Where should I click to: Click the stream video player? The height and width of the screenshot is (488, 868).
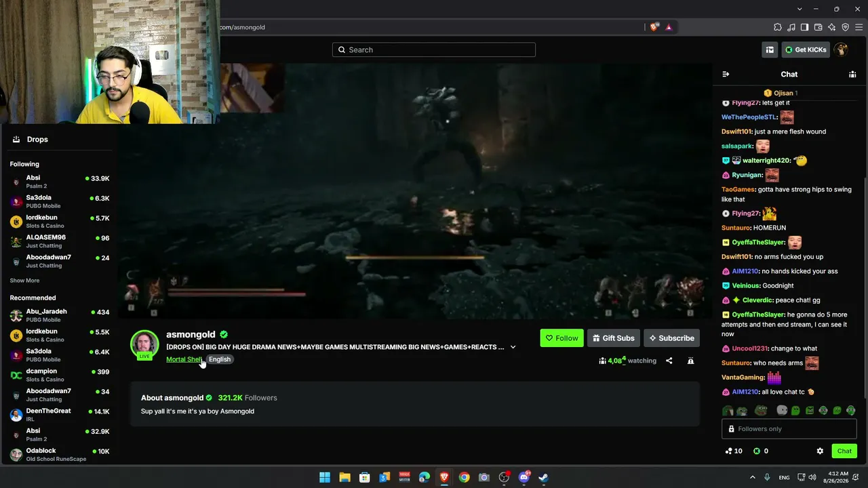pos(415,191)
